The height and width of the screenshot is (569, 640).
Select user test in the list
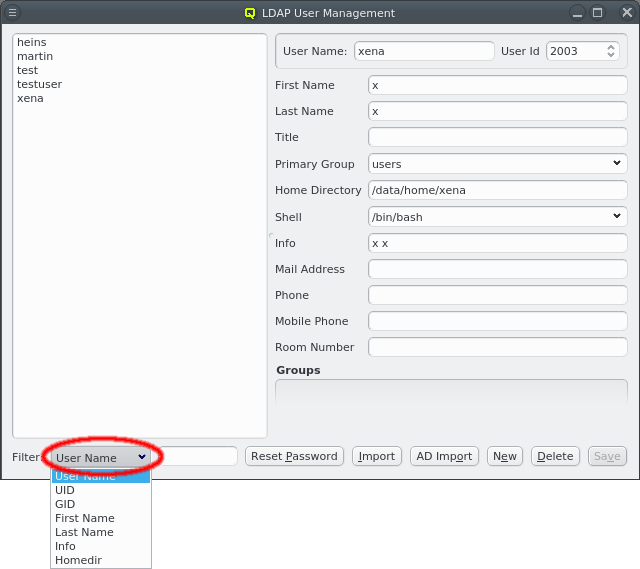coord(140,70)
